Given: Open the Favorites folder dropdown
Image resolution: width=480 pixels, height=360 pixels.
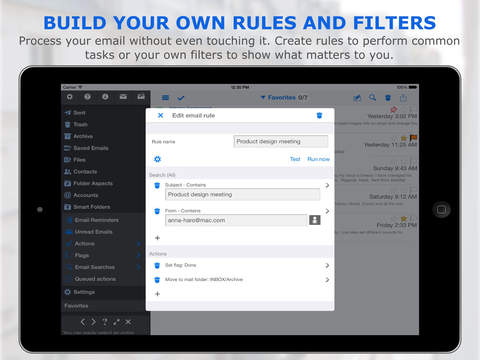Looking at the screenshot, I should click(x=284, y=97).
